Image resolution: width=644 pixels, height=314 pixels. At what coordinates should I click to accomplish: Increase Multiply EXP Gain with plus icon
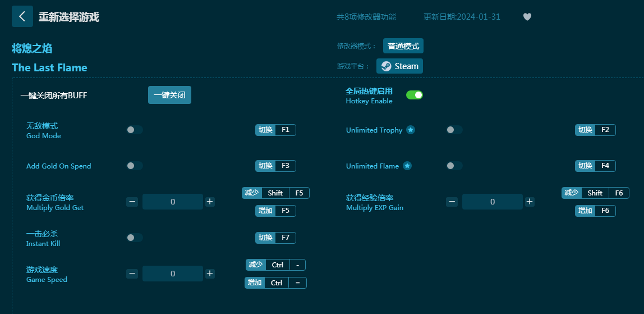coord(530,202)
